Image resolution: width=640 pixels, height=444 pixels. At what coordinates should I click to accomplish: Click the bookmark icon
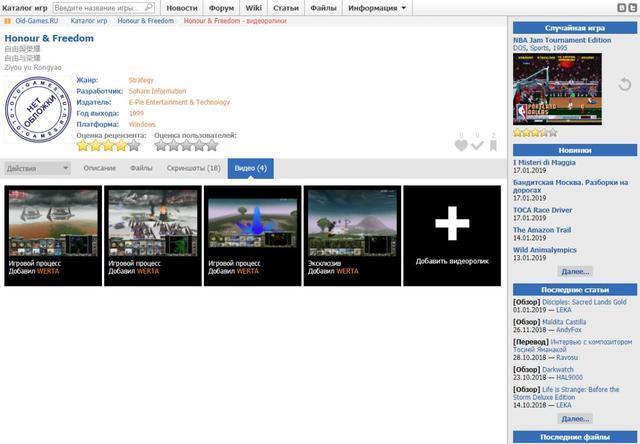[493, 145]
